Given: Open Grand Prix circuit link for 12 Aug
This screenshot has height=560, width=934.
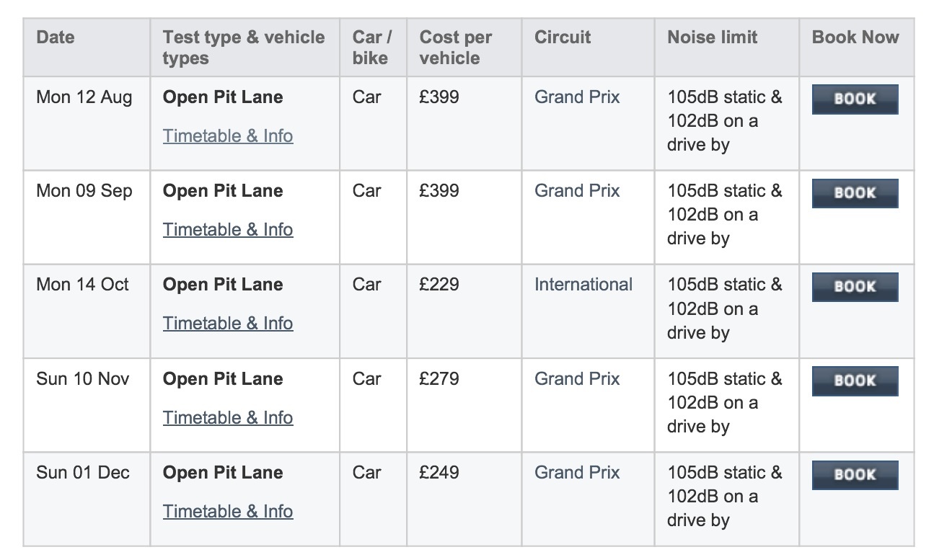Looking at the screenshot, I should (x=577, y=97).
